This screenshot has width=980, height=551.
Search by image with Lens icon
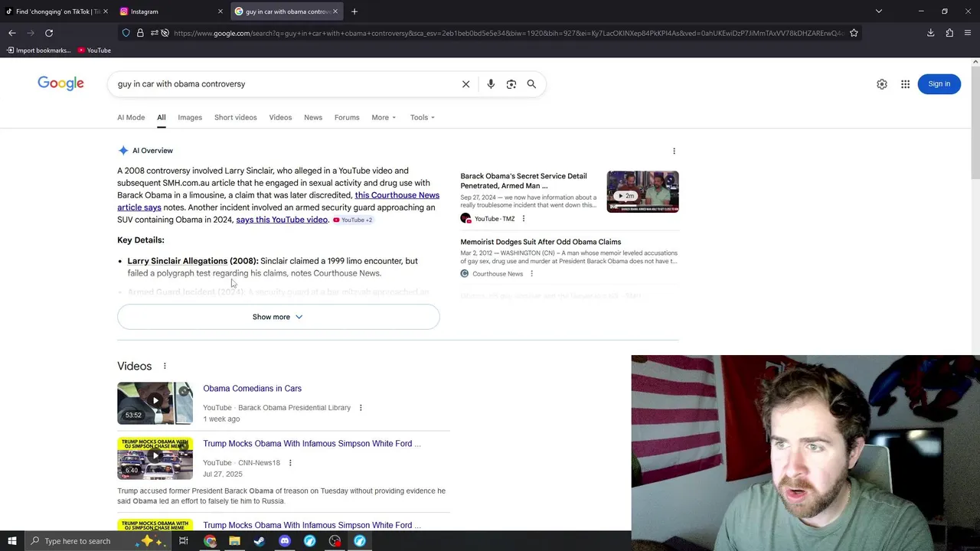511,84
